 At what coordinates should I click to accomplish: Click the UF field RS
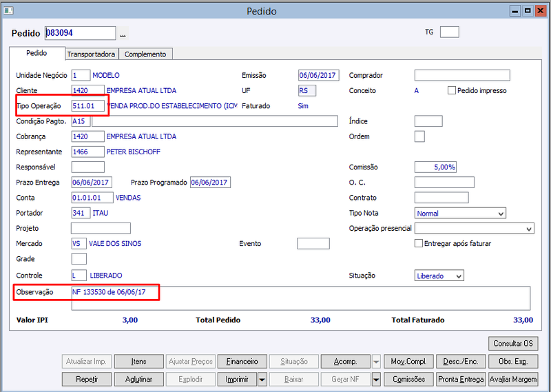(307, 91)
